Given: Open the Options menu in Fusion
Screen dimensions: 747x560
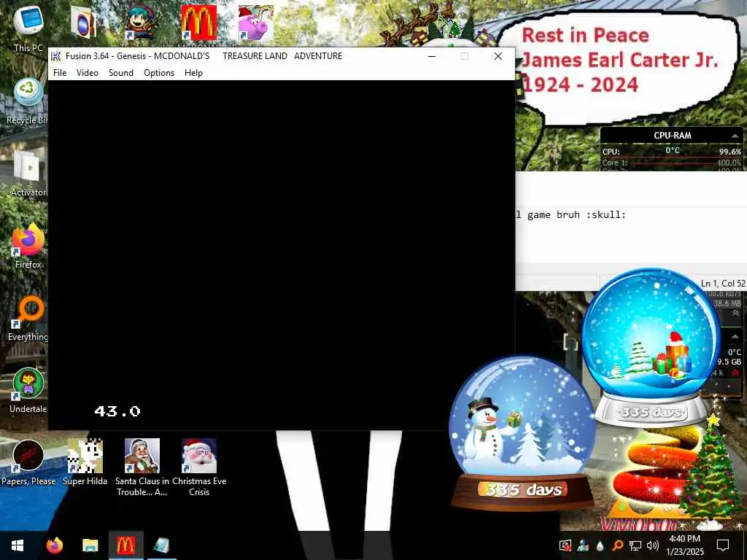Looking at the screenshot, I should [x=159, y=73].
